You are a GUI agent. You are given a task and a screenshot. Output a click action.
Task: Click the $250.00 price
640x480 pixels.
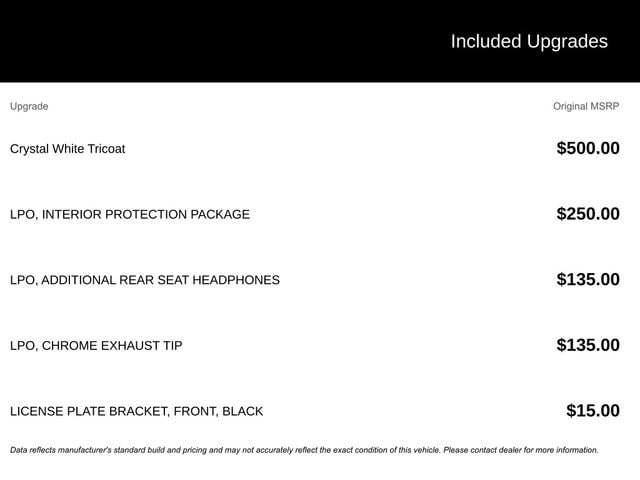pos(588,214)
